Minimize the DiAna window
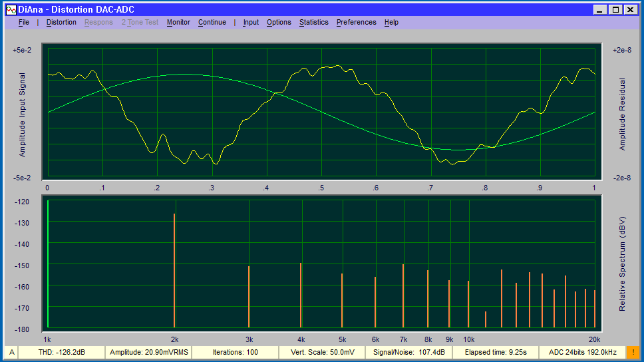 tap(600, 9)
